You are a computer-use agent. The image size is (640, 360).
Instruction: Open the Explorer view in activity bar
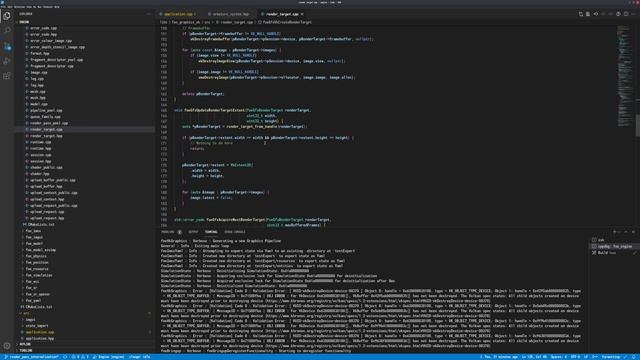coord(7,16)
